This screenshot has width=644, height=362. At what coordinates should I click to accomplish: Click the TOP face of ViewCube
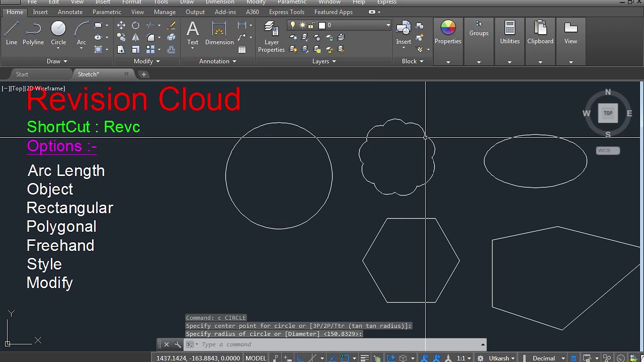608,113
